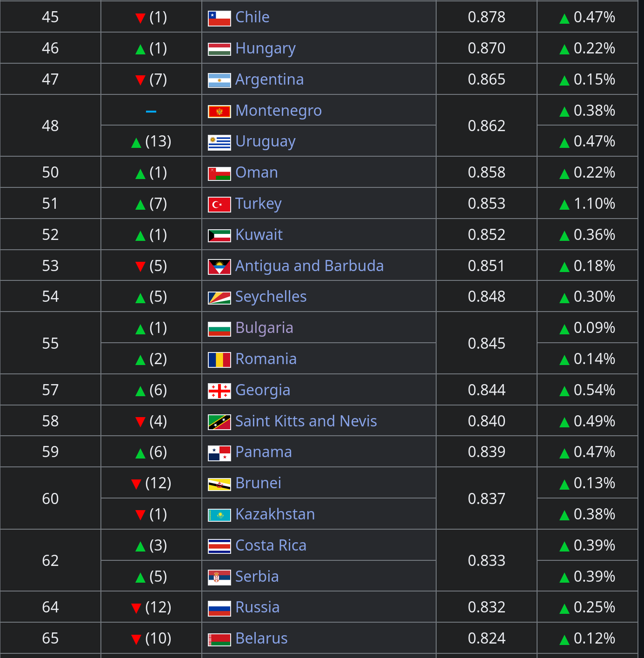Screen dimensions: 644x658
Task: Open the Kazakhstan link
Action: (275, 514)
